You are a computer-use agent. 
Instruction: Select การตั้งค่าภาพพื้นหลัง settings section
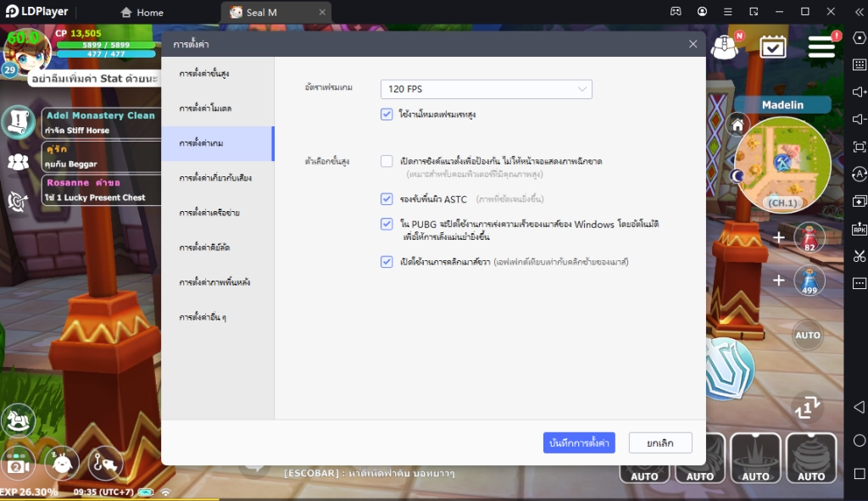218,282
